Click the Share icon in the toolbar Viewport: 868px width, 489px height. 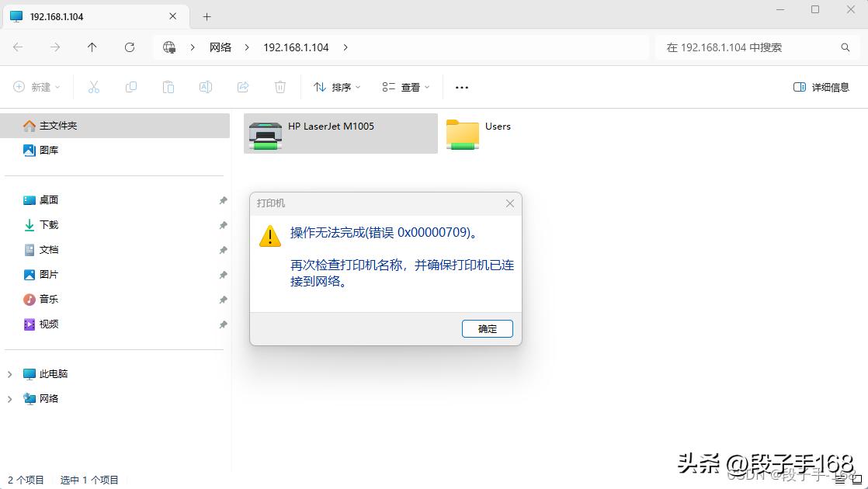[x=243, y=87]
